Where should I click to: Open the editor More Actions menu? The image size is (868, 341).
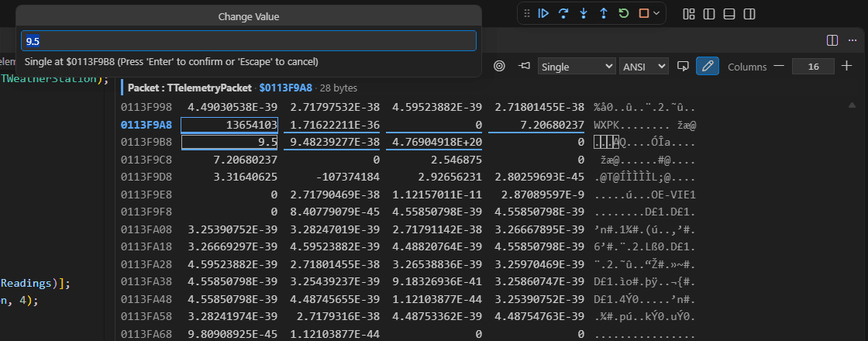pyautogui.click(x=852, y=40)
